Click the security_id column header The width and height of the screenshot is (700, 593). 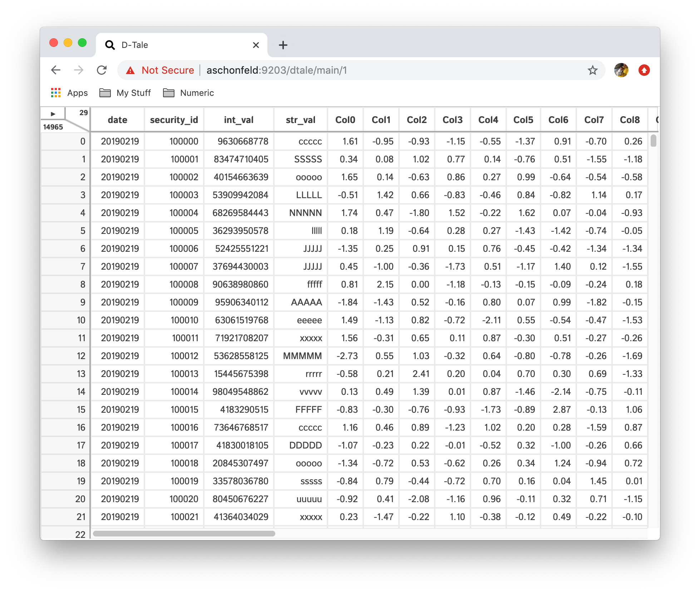[174, 120]
